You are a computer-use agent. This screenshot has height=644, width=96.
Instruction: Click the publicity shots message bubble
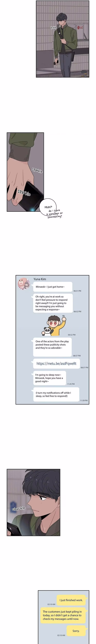52,347
